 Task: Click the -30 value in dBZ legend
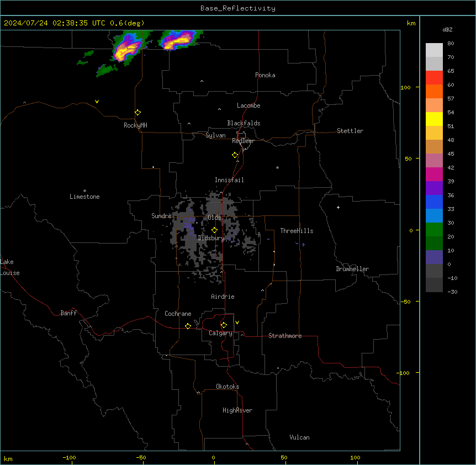click(452, 292)
